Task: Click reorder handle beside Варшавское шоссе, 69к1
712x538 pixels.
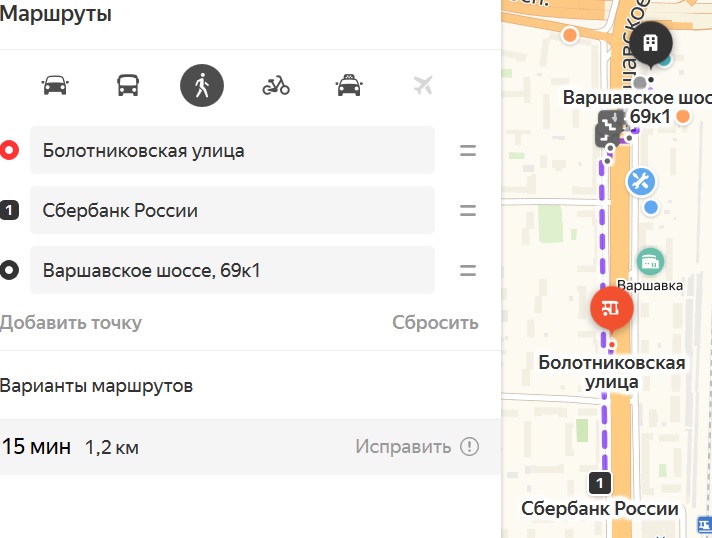Action: pos(468,271)
